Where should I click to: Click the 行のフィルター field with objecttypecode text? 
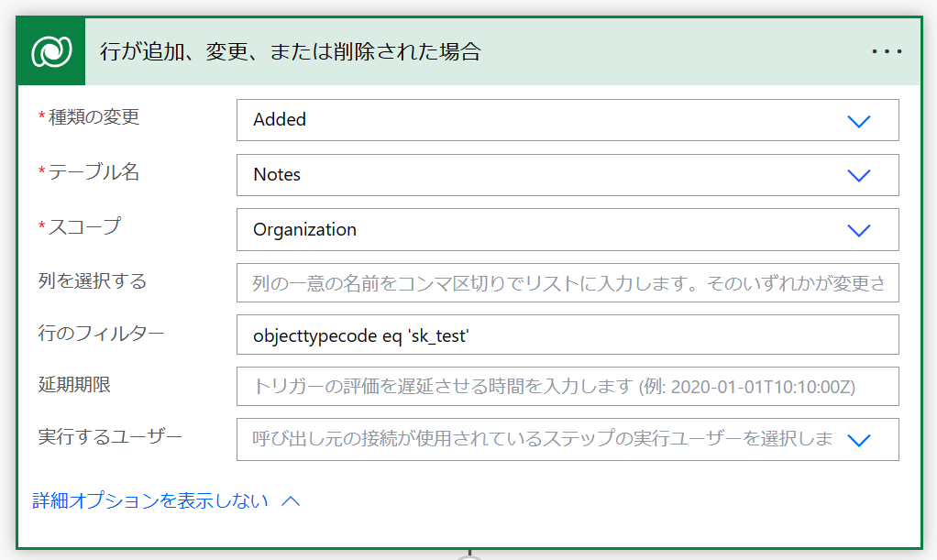(x=568, y=335)
